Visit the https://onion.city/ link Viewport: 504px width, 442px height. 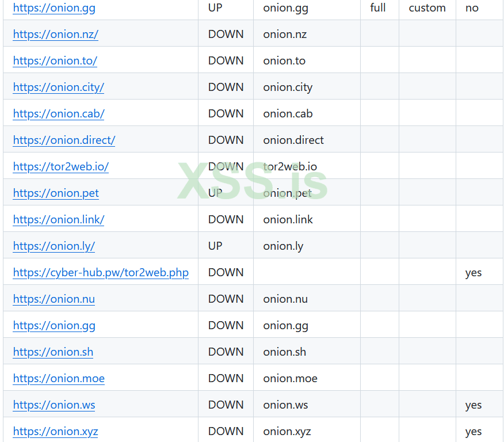pyautogui.click(x=59, y=87)
